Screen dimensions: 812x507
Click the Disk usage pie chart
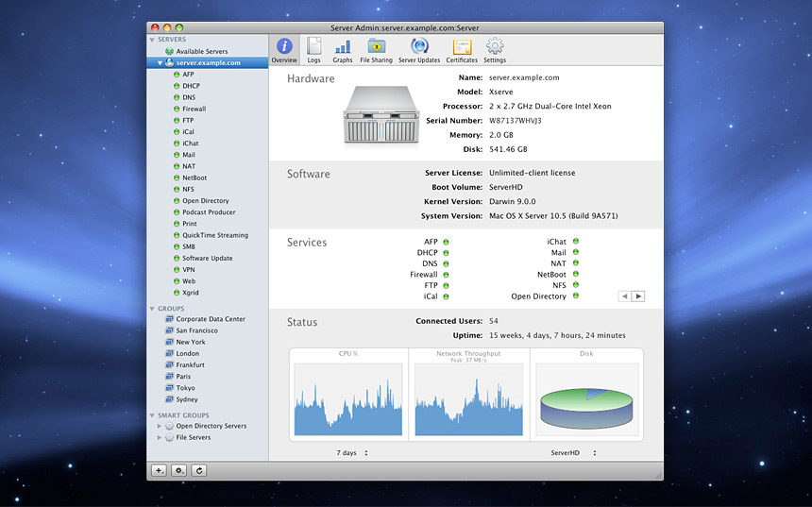point(586,408)
